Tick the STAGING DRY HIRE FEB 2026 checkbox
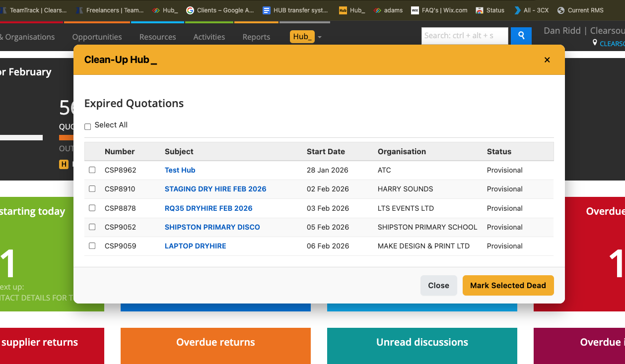The width and height of the screenshot is (625, 364). tap(92, 189)
